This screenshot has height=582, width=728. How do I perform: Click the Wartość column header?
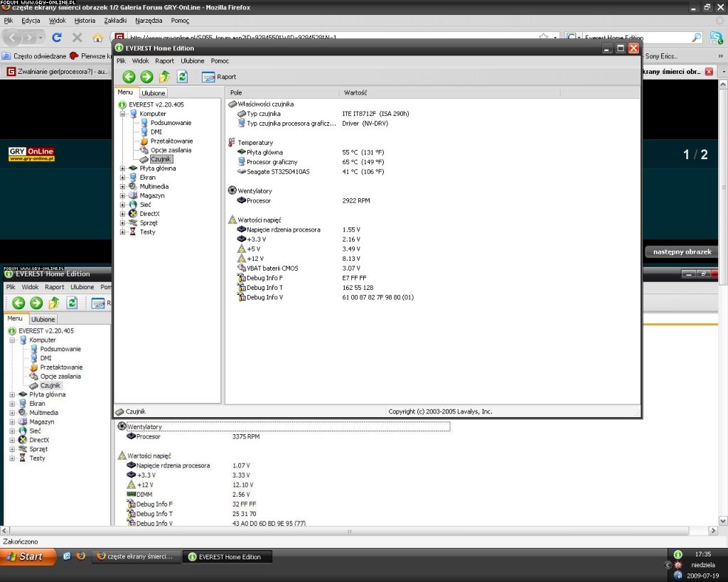pyautogui.click(x=355, y=92)
